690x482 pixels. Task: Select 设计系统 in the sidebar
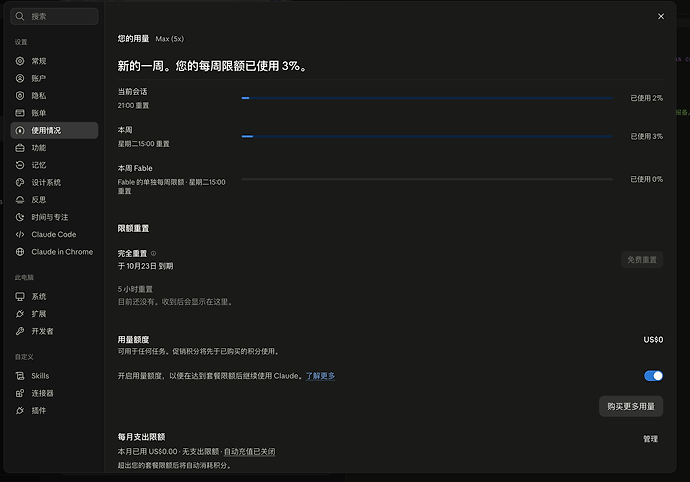pyautogui.click(x=54, y=182)
